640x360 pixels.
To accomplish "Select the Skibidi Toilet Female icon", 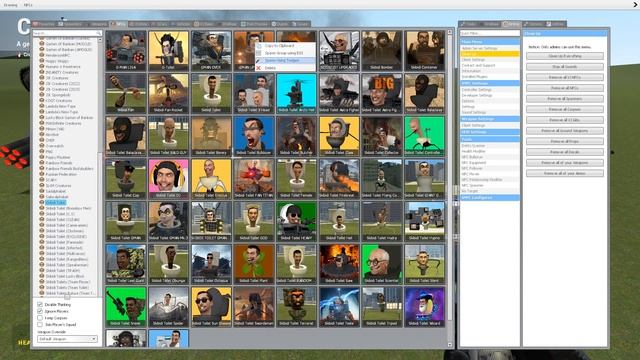I will coord(296,179).
